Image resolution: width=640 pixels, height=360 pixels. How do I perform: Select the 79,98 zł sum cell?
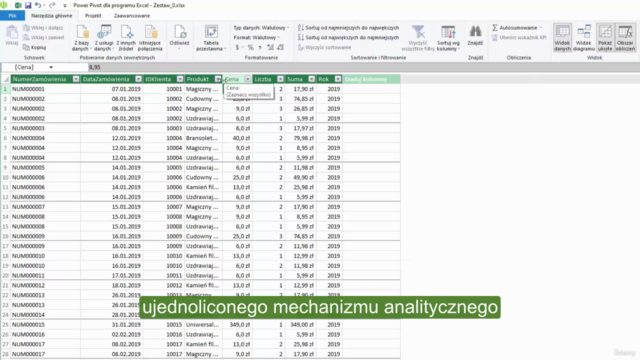[300, 138]
